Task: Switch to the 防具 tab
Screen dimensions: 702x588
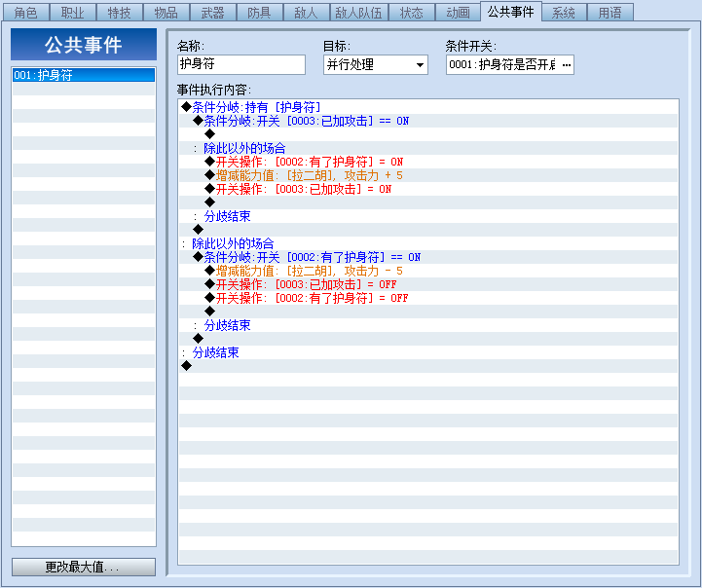Action: point(259,12)
